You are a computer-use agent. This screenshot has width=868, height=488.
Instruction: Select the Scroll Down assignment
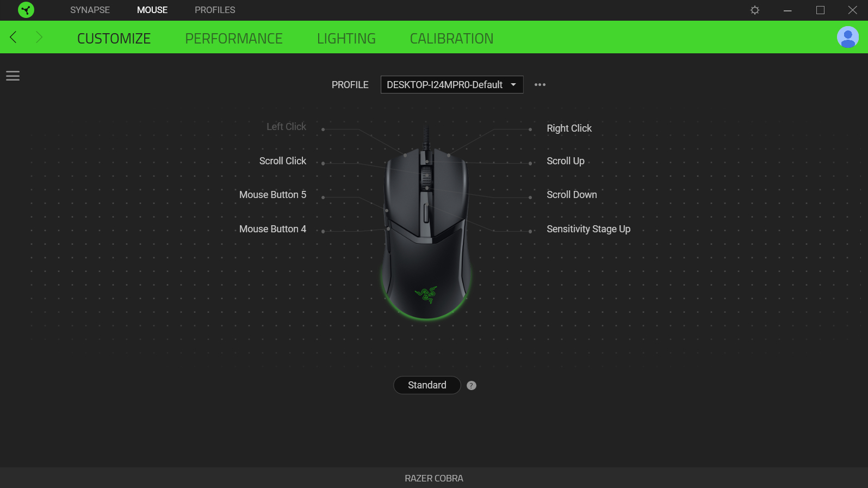coord(572,195)
